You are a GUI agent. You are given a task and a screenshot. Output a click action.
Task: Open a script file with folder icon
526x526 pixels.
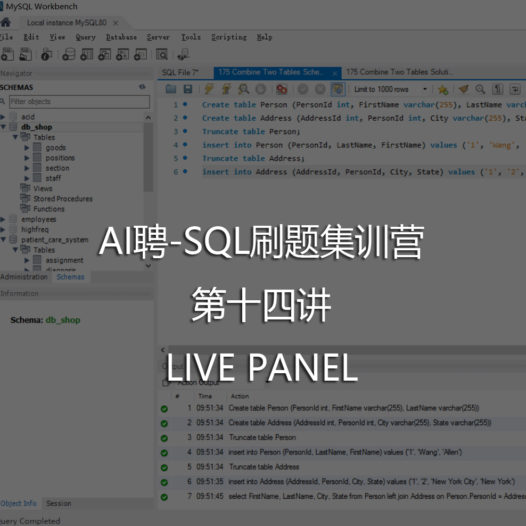(x=171, y=89)
